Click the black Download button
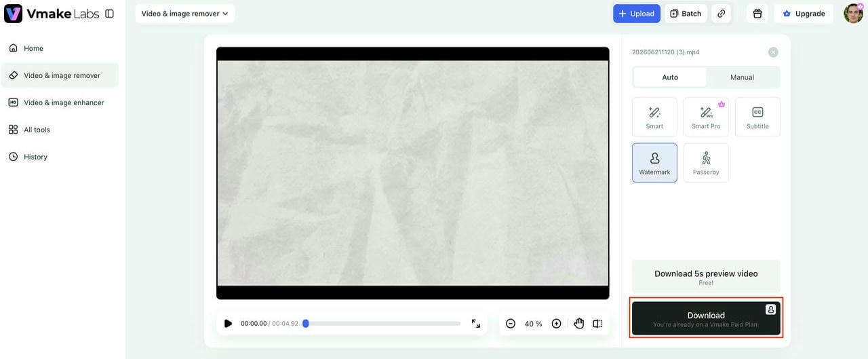This screenshot has width=868, height=359. (706, 318)
